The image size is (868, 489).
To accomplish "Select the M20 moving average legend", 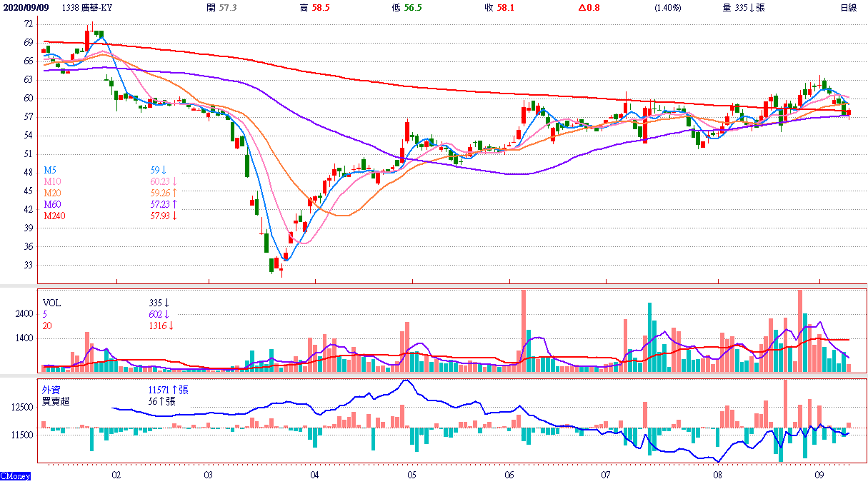I will (x=51, y=193).
